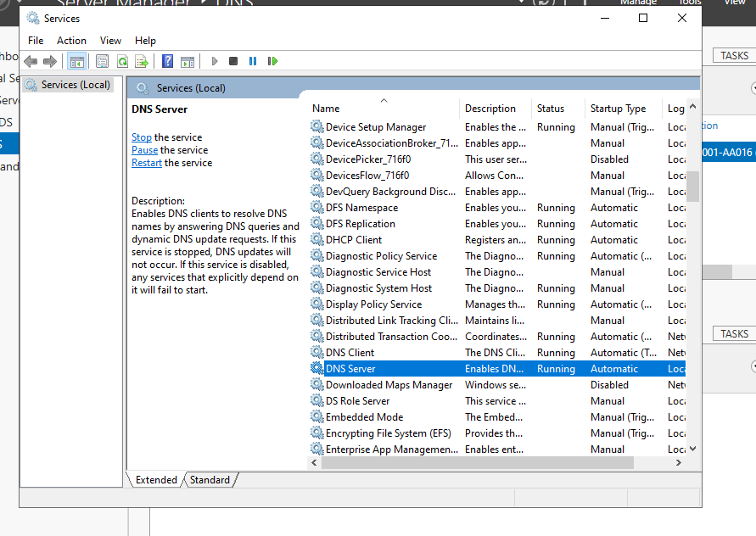Screen dimensions: 756x536
Task: Click the horizontal scrollbar right arrow
Action: [x=678, y=463]
